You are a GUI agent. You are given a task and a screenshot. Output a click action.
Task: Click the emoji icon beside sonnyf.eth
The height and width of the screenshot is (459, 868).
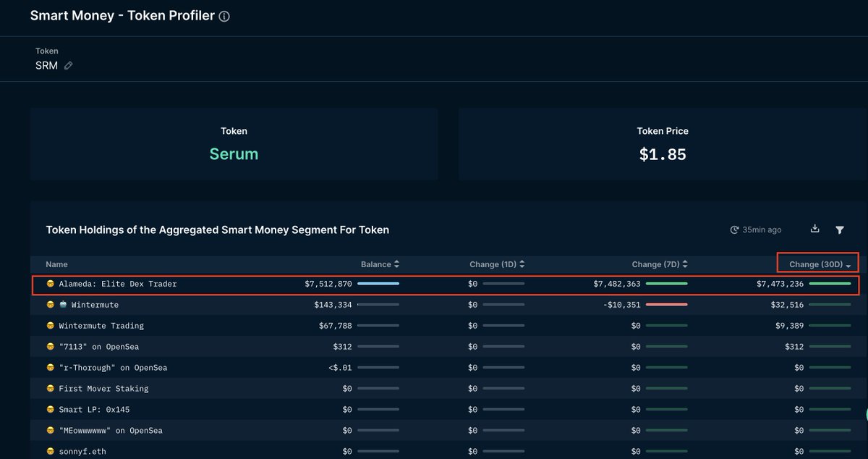pos(51,452)
